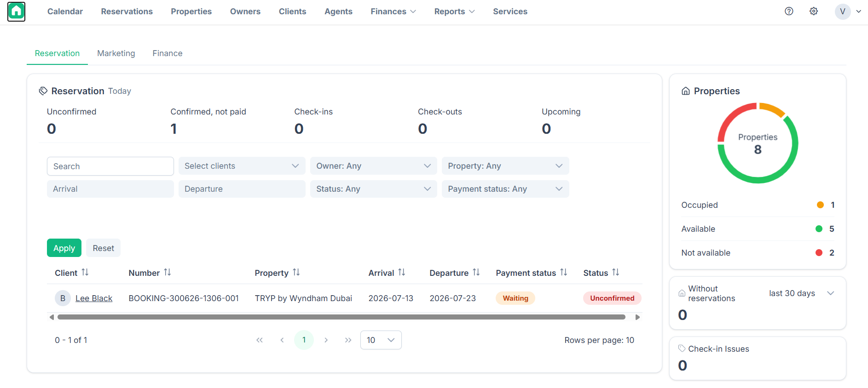Sort table by Property column

[296, 273]
